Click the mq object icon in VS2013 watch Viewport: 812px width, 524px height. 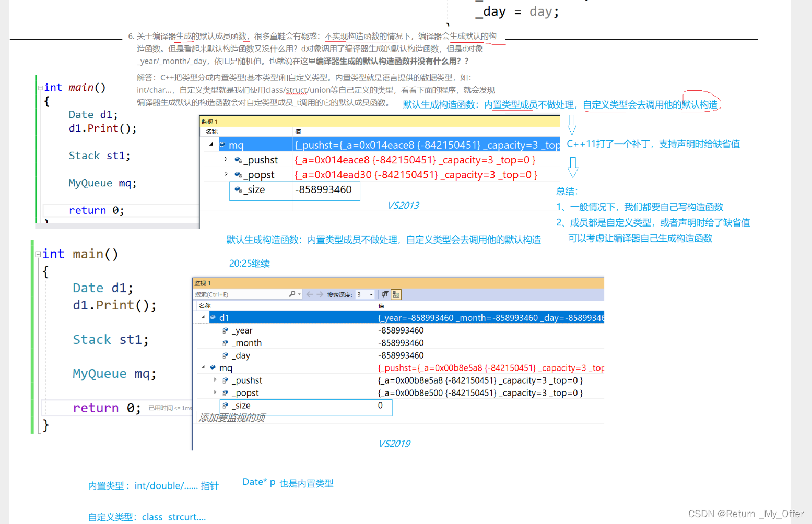click(x=222, y=145)
